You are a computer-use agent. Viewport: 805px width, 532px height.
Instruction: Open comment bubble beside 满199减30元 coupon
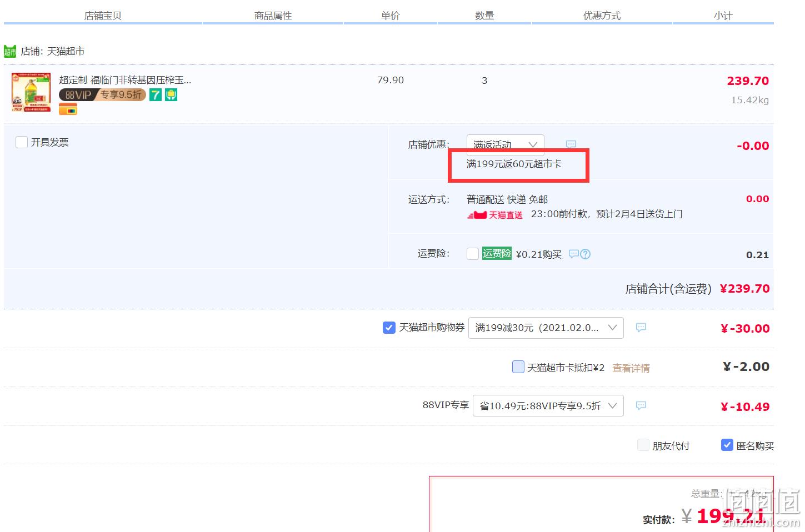coord(641,328)
